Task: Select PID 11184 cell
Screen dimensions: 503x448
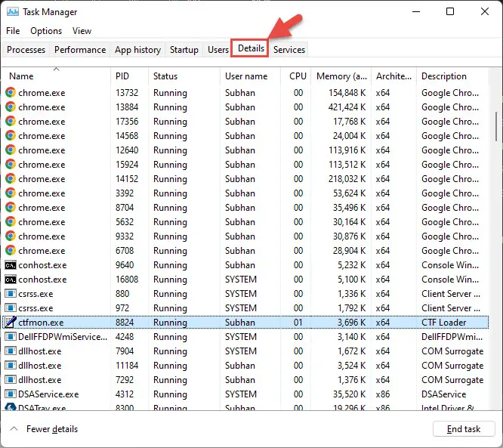Action: click(x=127, y=366)
